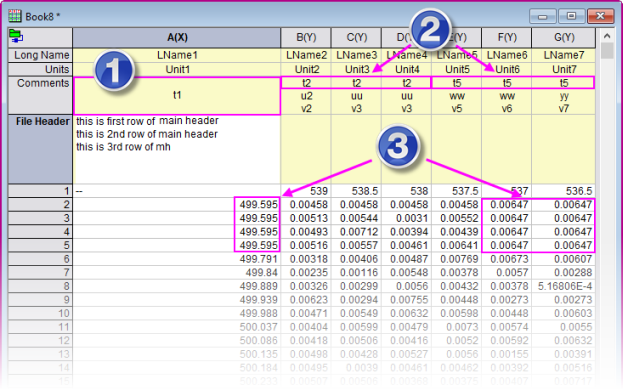Click cell value 538.5 in row 1
623x390 pixels.
tap(356, 191)
